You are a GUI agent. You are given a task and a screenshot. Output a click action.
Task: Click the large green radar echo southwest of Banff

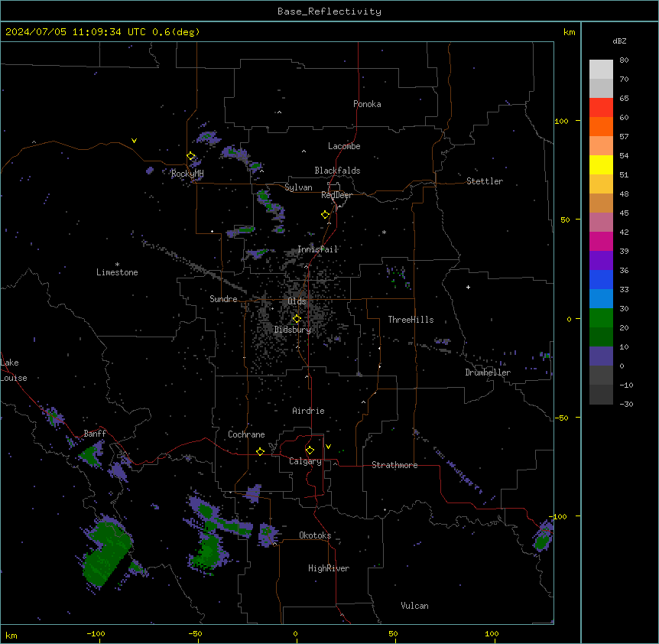click(105, 553)
